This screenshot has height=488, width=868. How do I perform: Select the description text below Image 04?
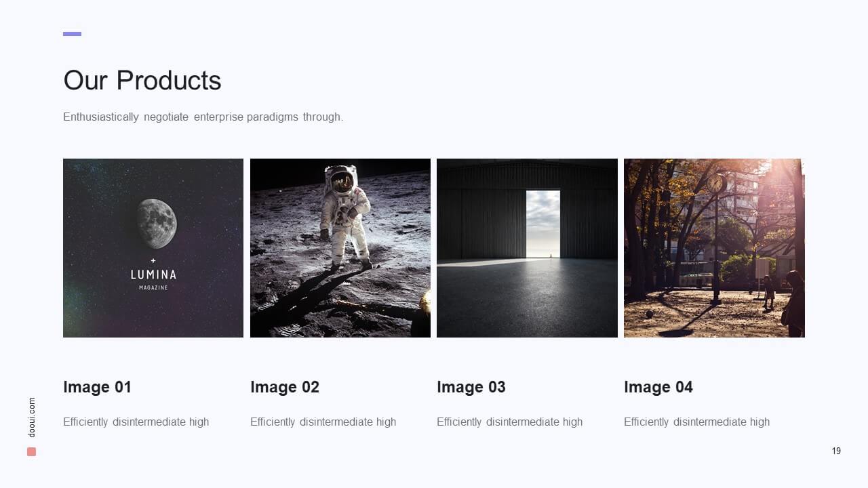click(696, 422)
